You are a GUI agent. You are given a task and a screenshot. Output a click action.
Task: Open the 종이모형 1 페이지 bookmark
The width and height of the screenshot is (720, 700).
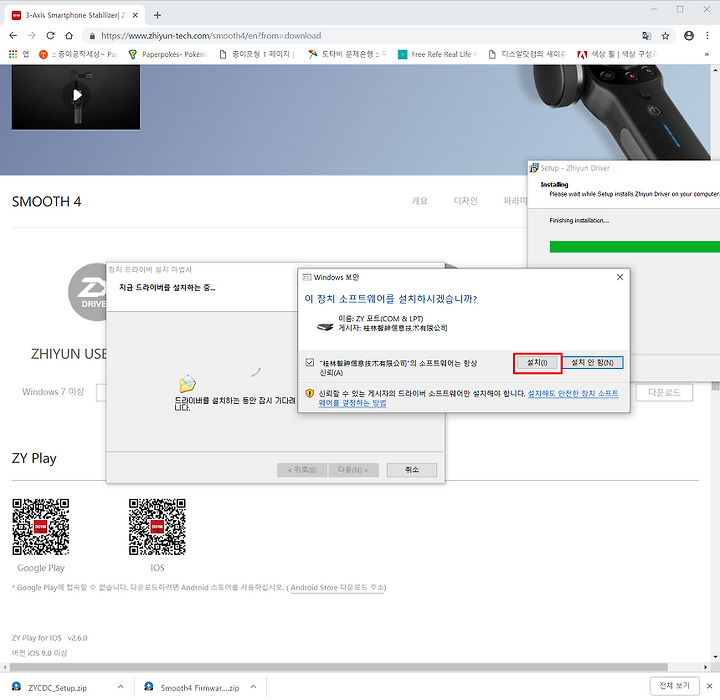pos(257,54)
